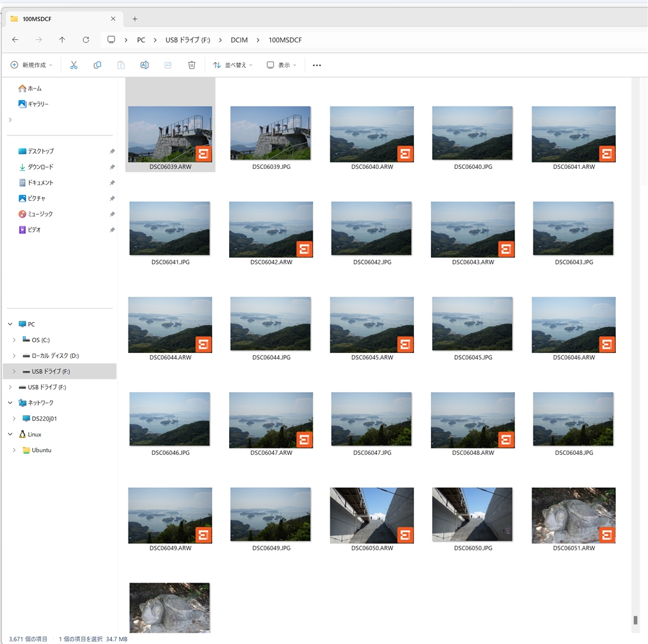Go up one folder level arrow
This screenshot has height=644, width=648.
62,40
